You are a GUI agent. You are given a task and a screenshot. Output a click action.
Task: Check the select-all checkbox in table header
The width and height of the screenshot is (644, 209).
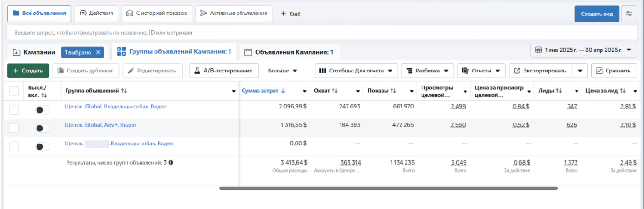(14, 91)
